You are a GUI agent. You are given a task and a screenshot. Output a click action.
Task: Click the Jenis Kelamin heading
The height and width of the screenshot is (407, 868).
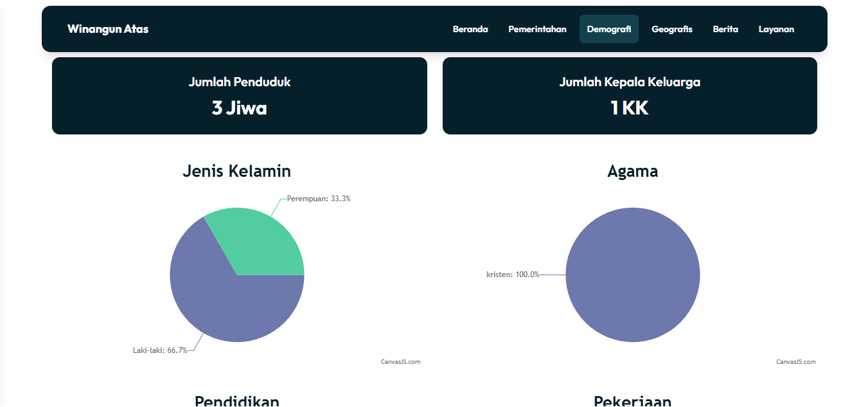(237, 171)
